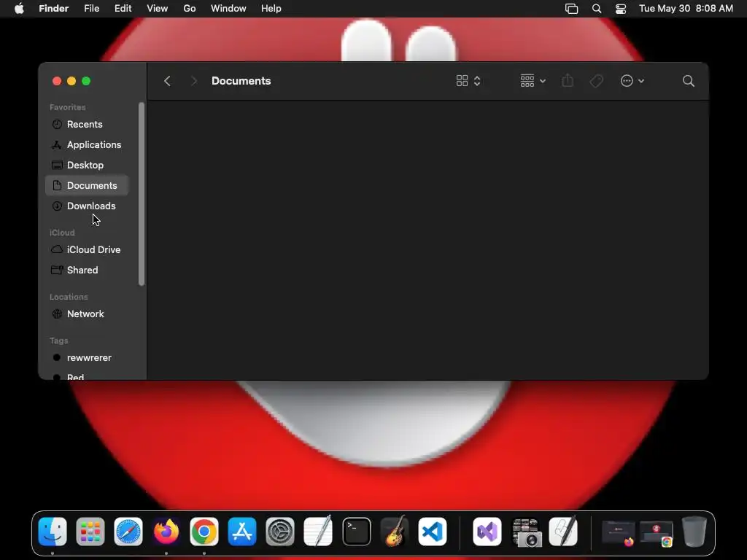This screenshot has height=560, width=747.
Task: Click minimized Firefox window thumbnail in Dock
Action: pos(619,533)
